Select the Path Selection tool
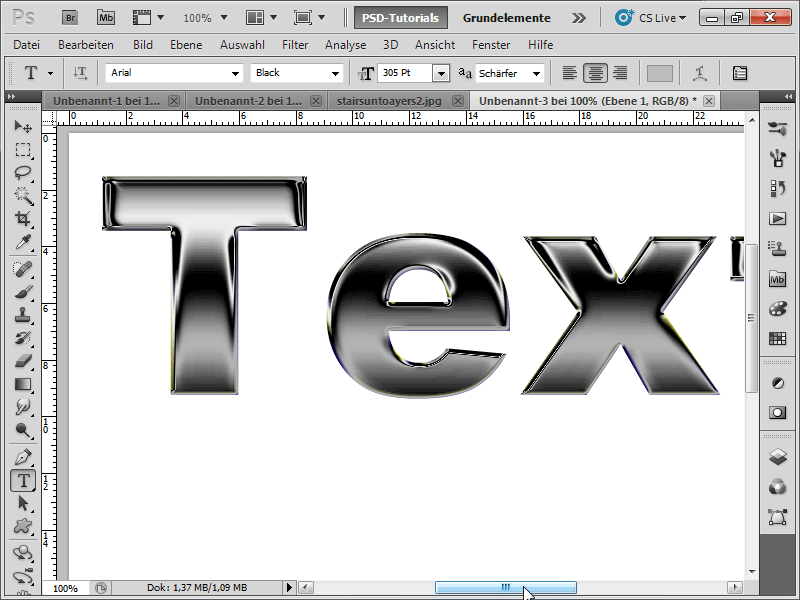800x600 pixels. pyautogui.click(x=23, y=504)
